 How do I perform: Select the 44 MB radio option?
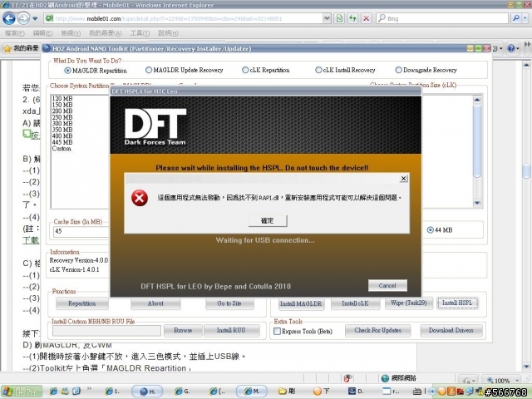point(431,230)
